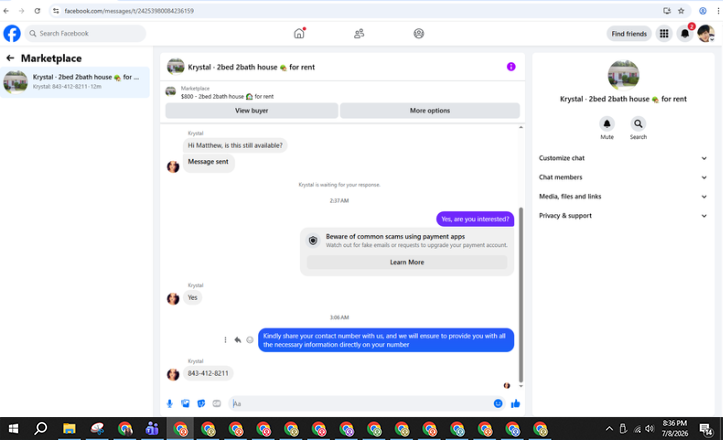Click the listing photo in right panel
This screenshot has width=723, height=440.
(623, 75)
